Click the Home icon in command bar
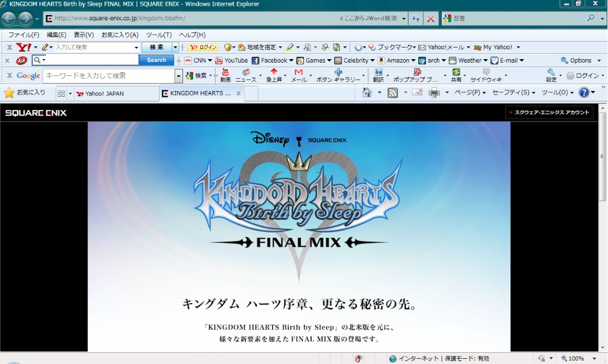 [367, 93]
